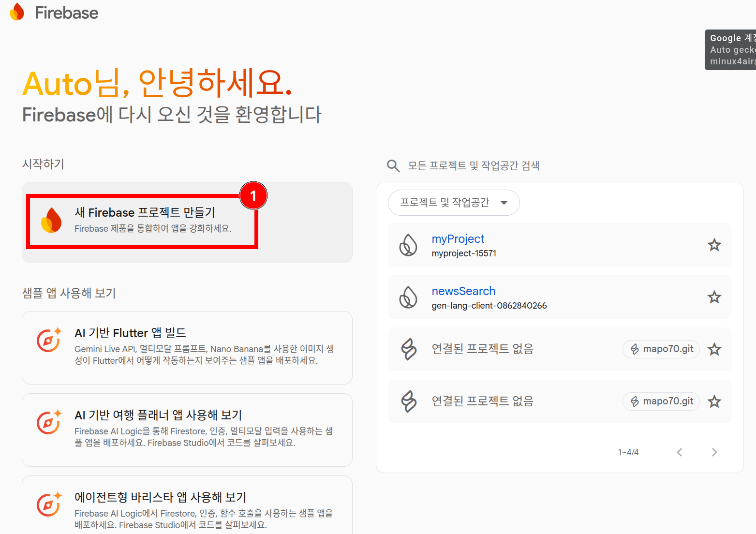Click the workspace icon in first 연결된 프로젝트 없음 row
This screenshot has height=534, width=756.
pyautogui.click(x=409, y=349)
